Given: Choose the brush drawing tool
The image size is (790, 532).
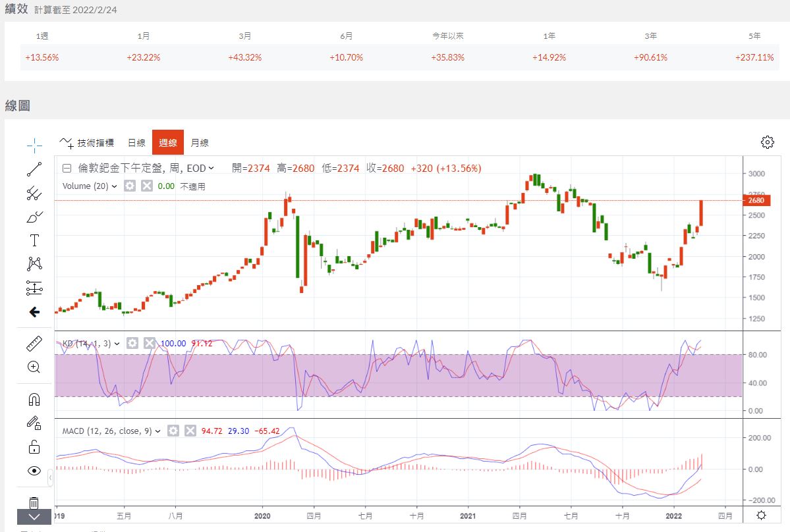Looking at the screenshot, I should coord(34,217).
